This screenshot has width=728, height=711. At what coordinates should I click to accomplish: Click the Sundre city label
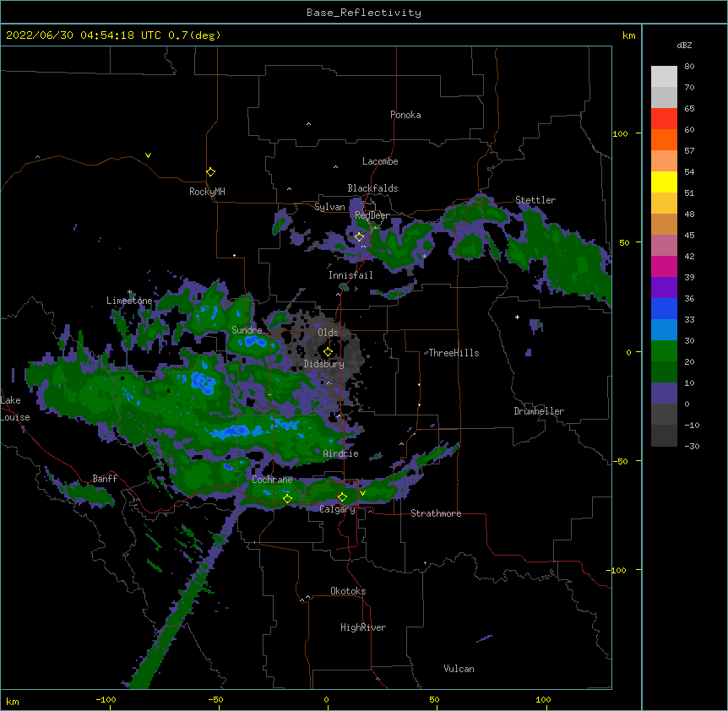coord(247,330)
